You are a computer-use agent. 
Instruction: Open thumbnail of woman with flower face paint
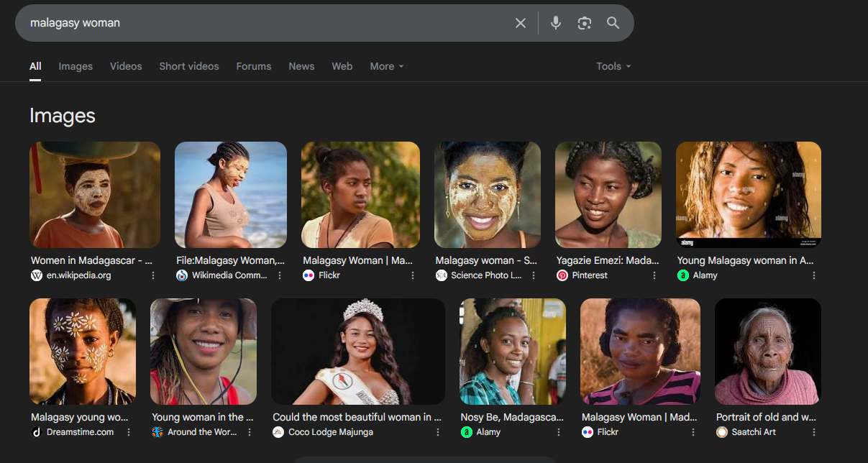pos(83,352)
